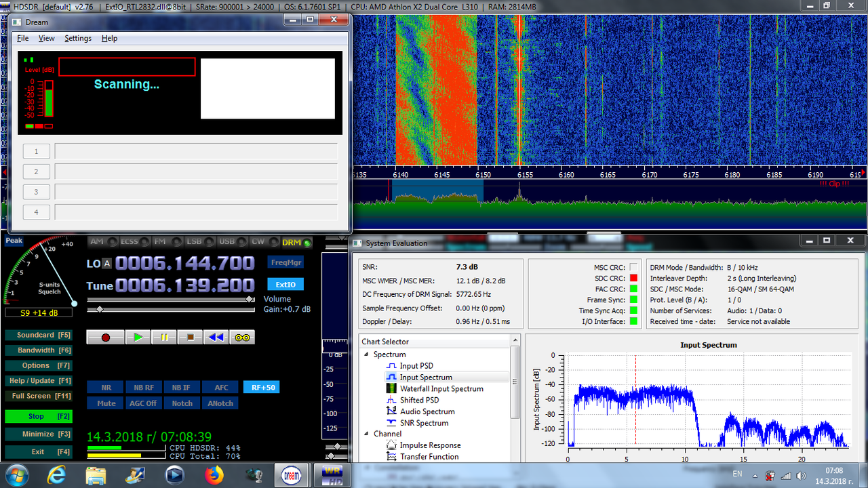Collapse the Spectrum tree node
Image resolution: width=868 pixels, height=488 pixels.
pos(367,354)
